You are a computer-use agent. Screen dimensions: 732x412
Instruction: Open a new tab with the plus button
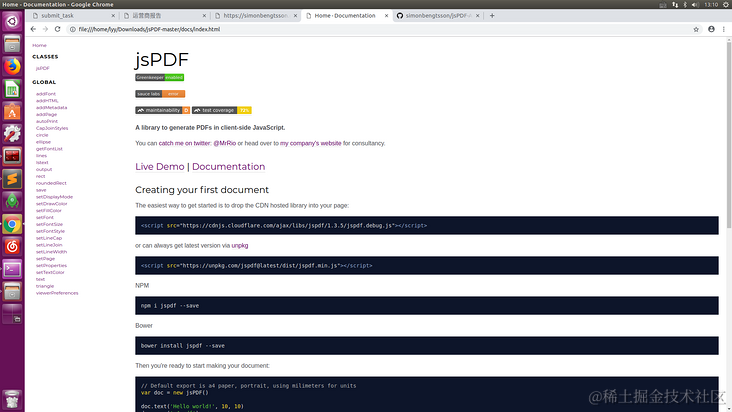[492, 15]
